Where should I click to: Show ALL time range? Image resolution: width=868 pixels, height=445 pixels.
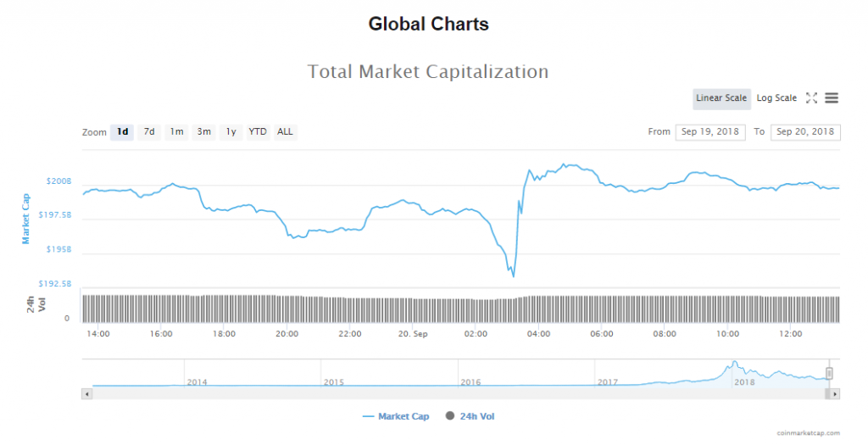285,132
